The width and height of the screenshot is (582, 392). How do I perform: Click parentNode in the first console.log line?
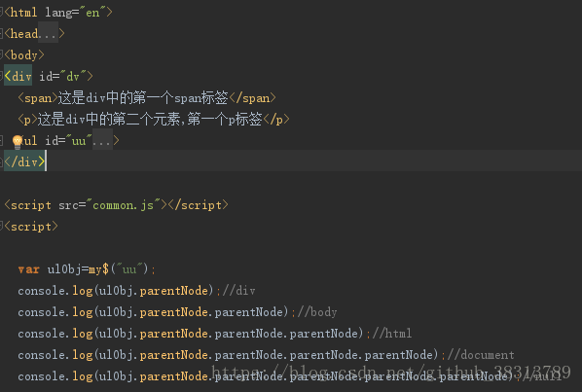(x=173, y=291)
